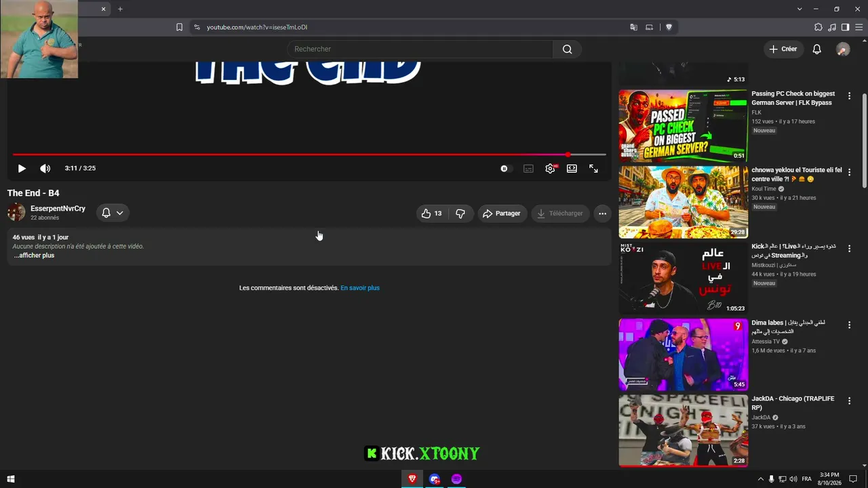The width and height of the screenshot is (868, 488).
Task: Click the Partager share button
Action: [502, 213]
